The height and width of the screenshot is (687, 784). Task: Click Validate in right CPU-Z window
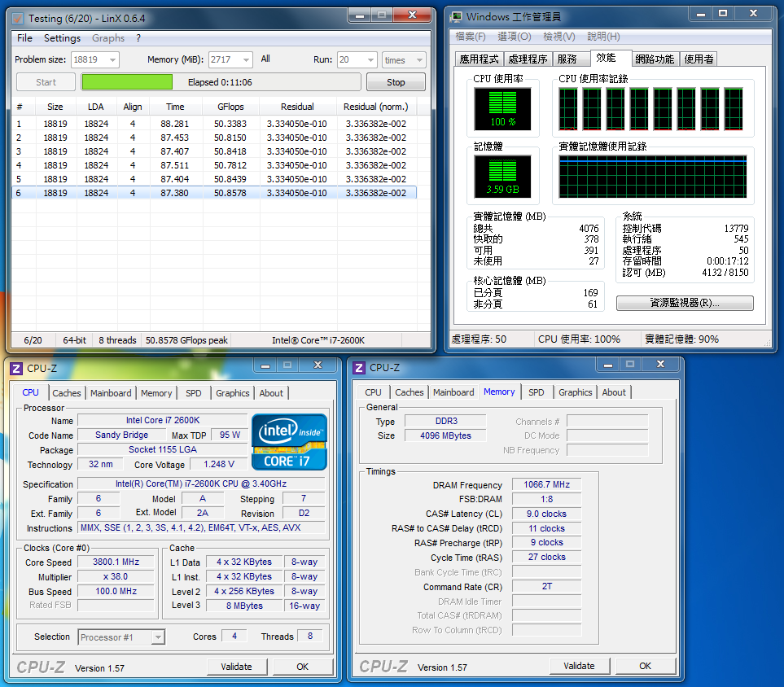pyautogui.click(x=579, y=666)
